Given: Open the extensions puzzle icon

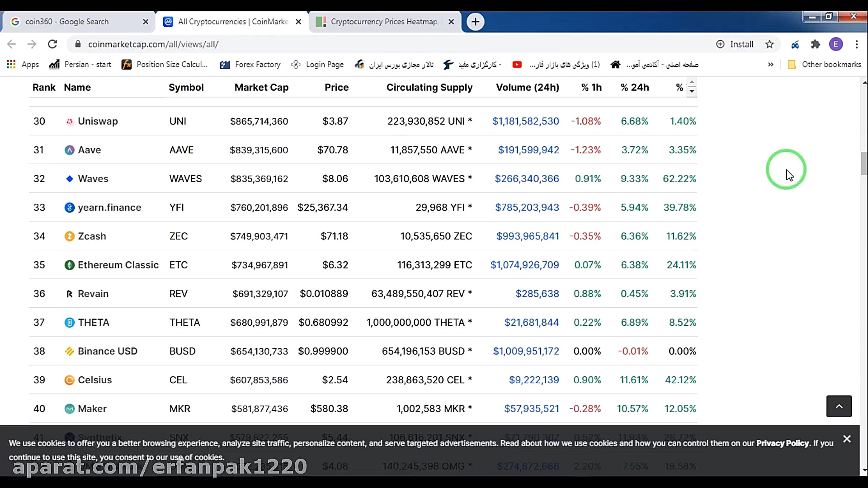Looking at the screenshot, I should pyautogui.click(x=815, y=44).
